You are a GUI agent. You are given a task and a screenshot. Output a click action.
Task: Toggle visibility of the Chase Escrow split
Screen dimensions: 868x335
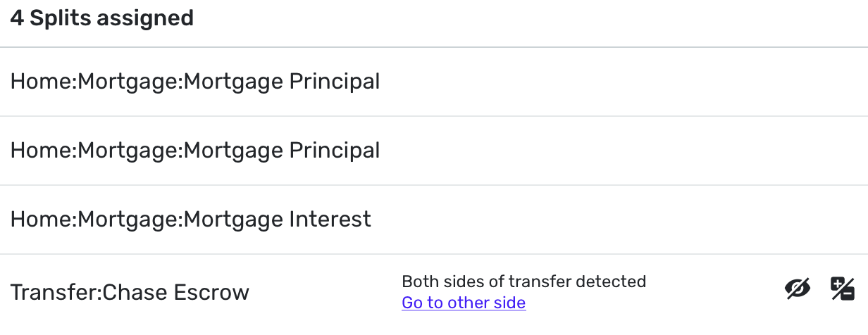click(x=798, y=289)
